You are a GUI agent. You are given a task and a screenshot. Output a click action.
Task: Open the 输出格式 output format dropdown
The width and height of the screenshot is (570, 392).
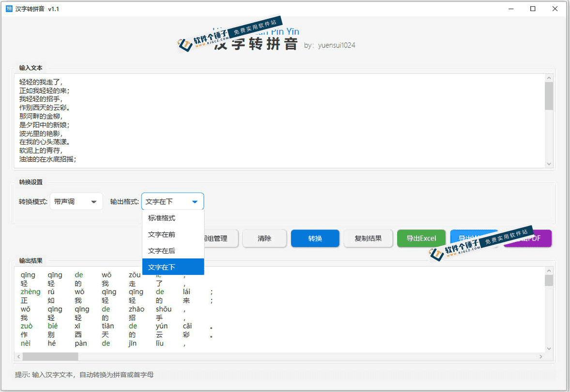point(172,201)
